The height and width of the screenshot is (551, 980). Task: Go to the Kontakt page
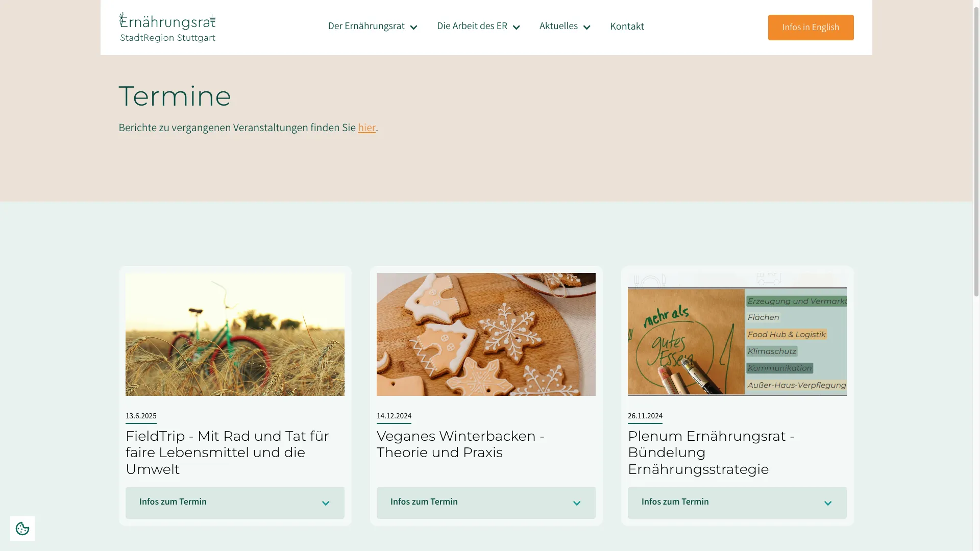tap(627, 27)
